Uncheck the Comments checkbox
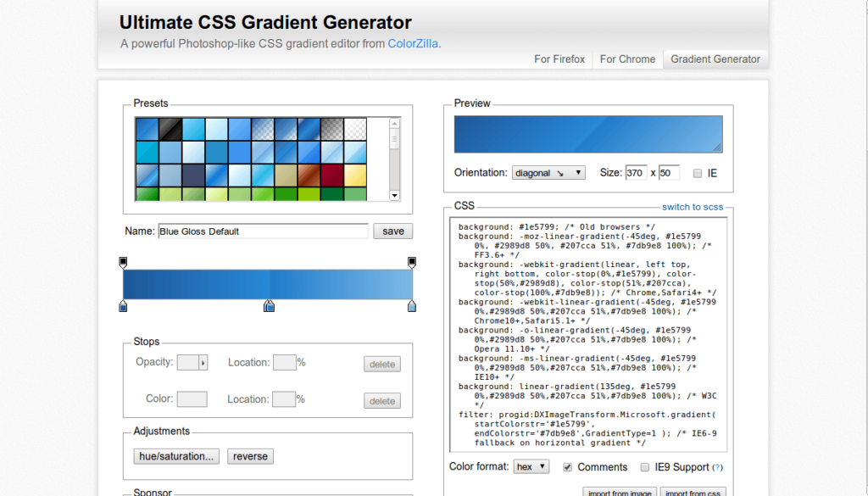Image resolution: width=868 pixels, height=496 pixels. [x=567, y=467]
